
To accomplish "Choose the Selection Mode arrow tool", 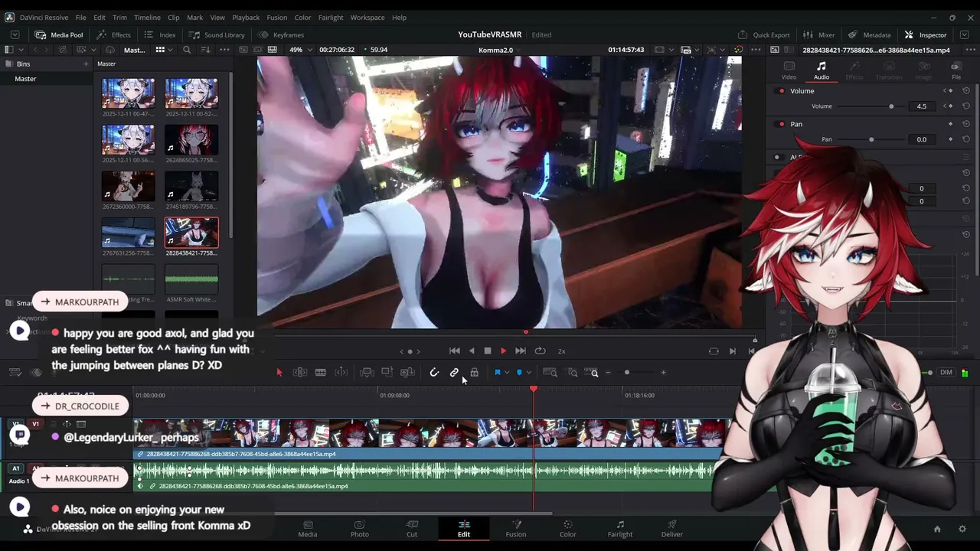I will click(279, 373).
